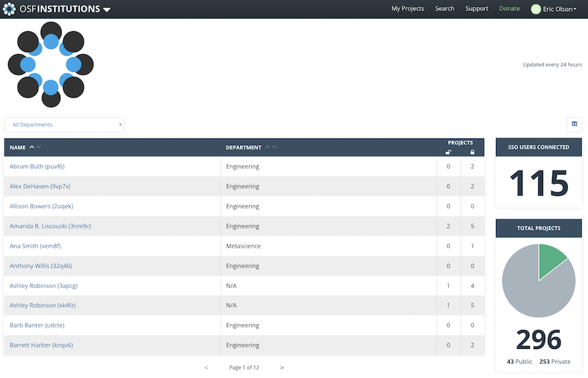Go to next page of users
The height and width of the screenshot is (378, 588).
(x=282, y=368)
